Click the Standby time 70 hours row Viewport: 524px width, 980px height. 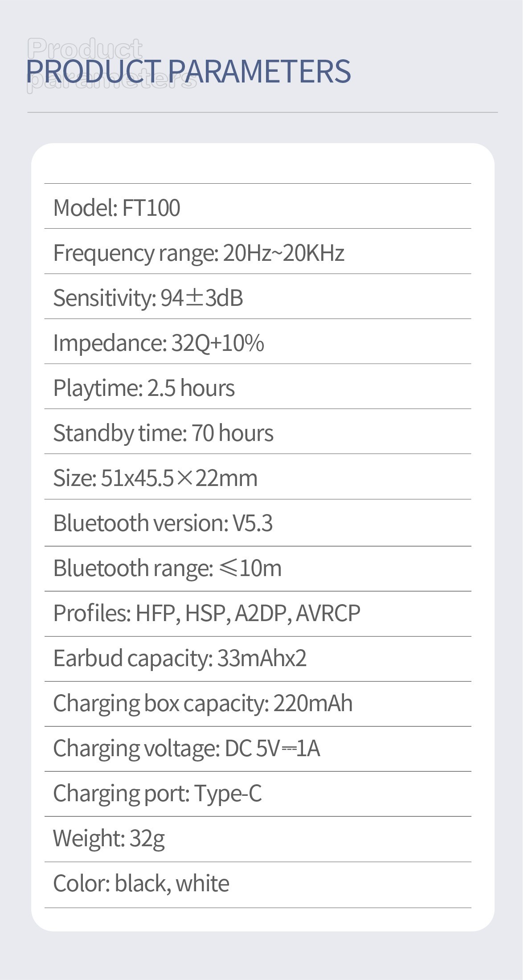point(163,433)
